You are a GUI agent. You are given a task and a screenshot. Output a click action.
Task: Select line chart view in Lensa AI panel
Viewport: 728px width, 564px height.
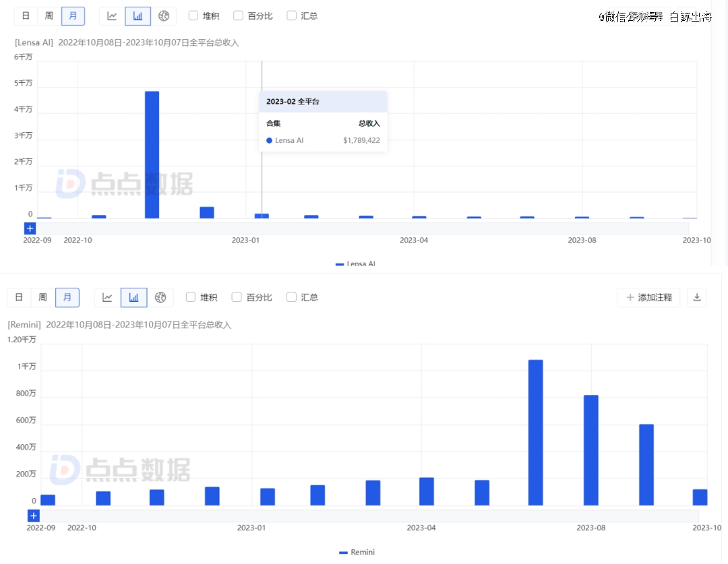[x=112, y=15]
